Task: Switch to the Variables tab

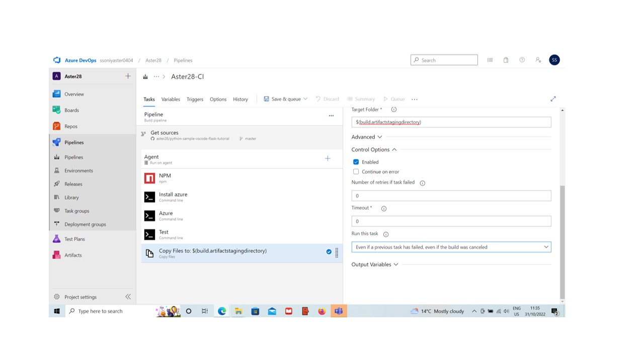Action: (x=171, y=99)
